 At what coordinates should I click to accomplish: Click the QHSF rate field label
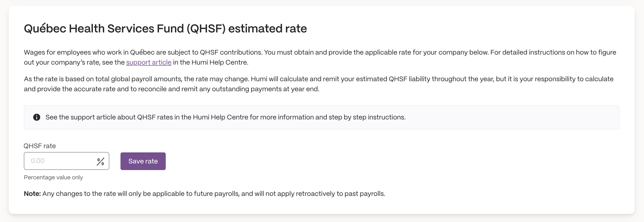[40, 146]
